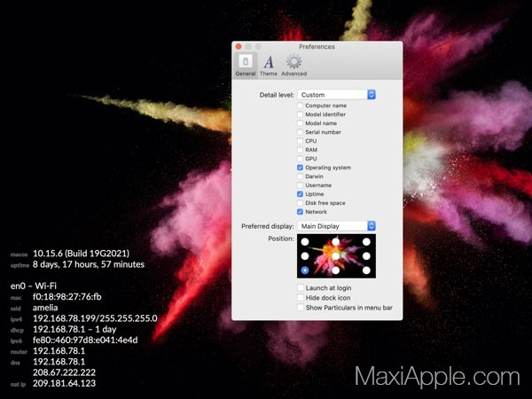532x399 pixels.
Task: Select the bottom-right position radio button
Action: click(x=366, y=270)
